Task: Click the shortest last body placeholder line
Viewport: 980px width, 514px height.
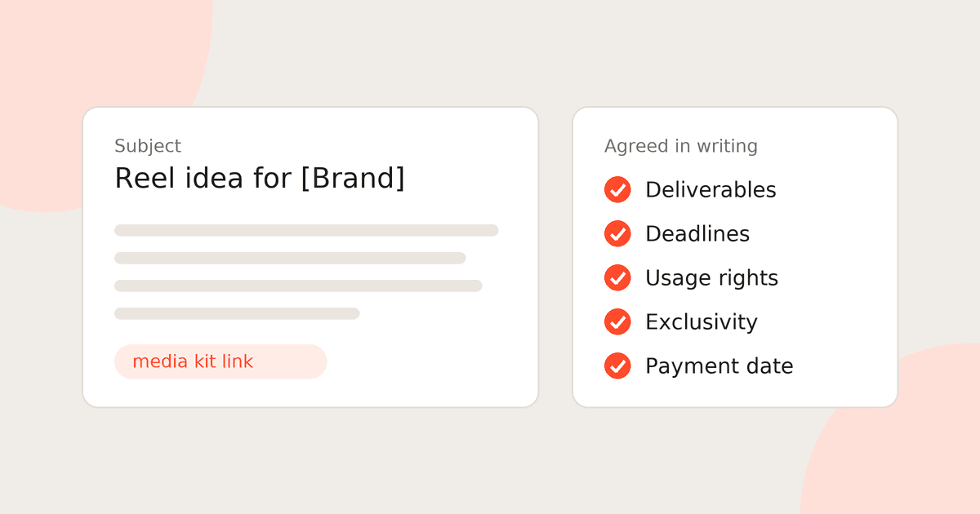Action: (x=237, y=313)
